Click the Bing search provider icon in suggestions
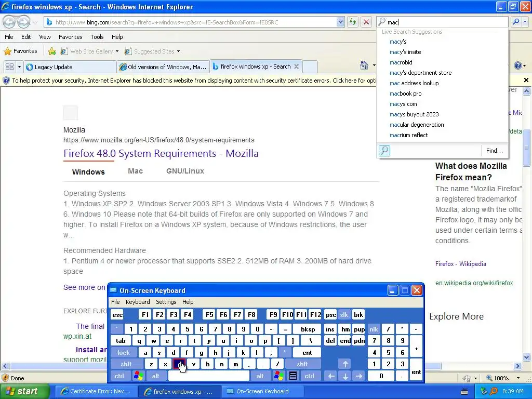The height and width of the screenshot is (399, 532). (x=384, y=150)
